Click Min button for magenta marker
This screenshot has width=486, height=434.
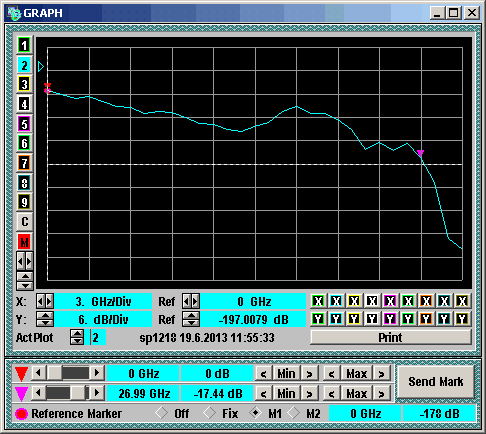point(286,394)
